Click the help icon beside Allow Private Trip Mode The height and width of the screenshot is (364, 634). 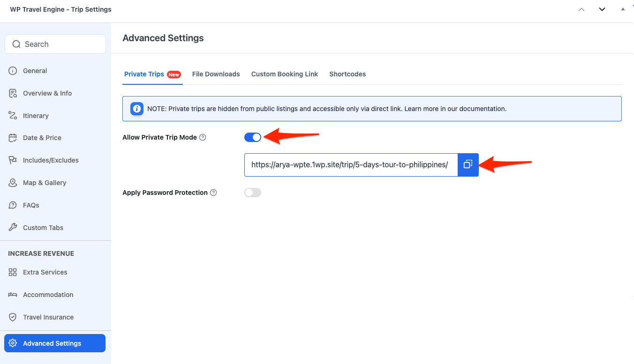203,137
